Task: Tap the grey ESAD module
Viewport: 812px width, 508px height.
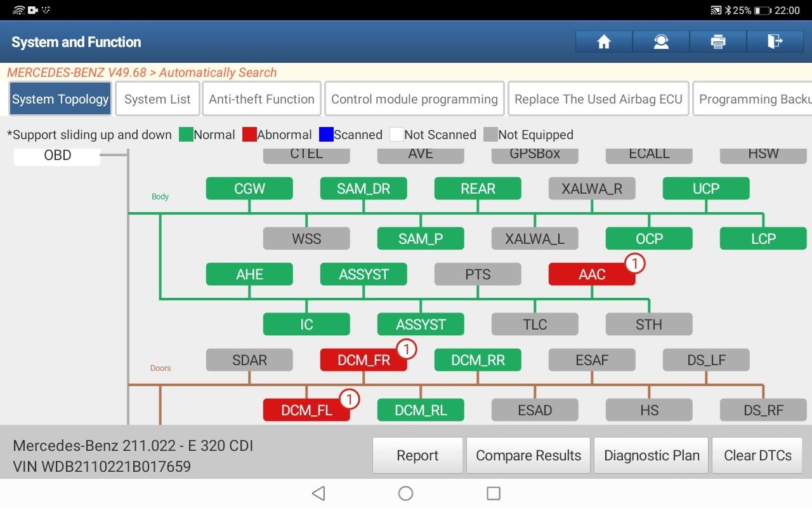Action: [x=535, y=410]
